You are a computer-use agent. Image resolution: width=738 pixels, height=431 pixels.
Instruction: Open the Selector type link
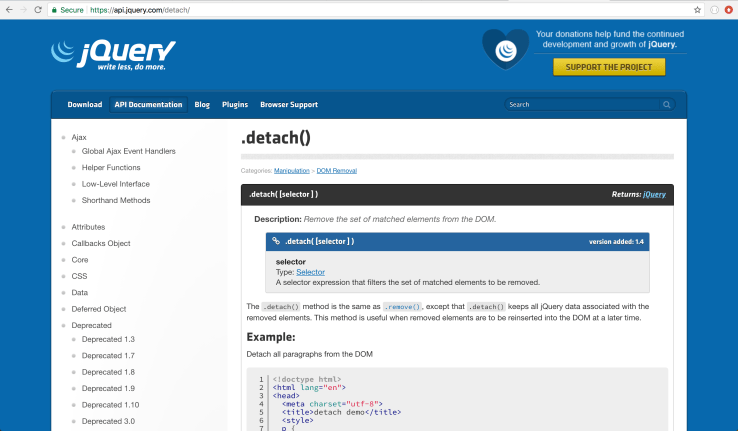(x=310, y=272)
